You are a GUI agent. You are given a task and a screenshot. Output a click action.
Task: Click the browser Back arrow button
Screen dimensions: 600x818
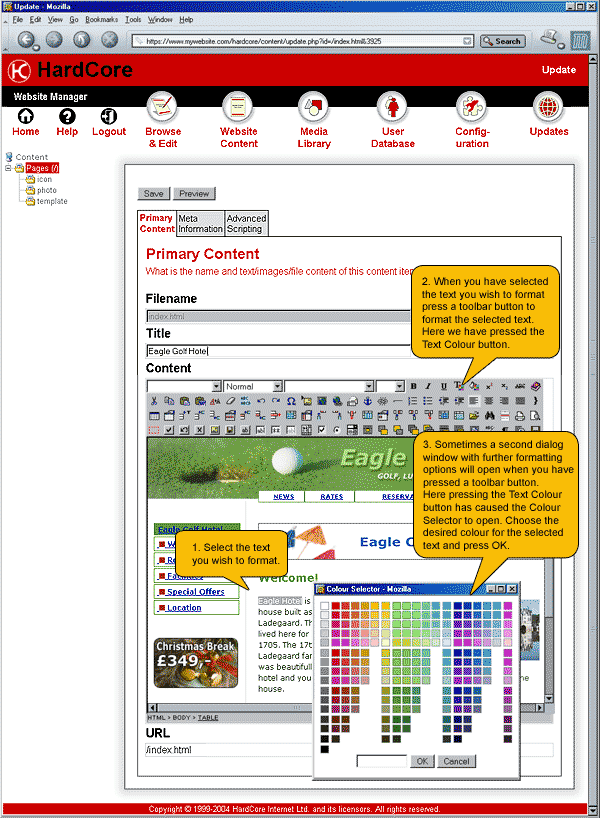coord(27,40)
